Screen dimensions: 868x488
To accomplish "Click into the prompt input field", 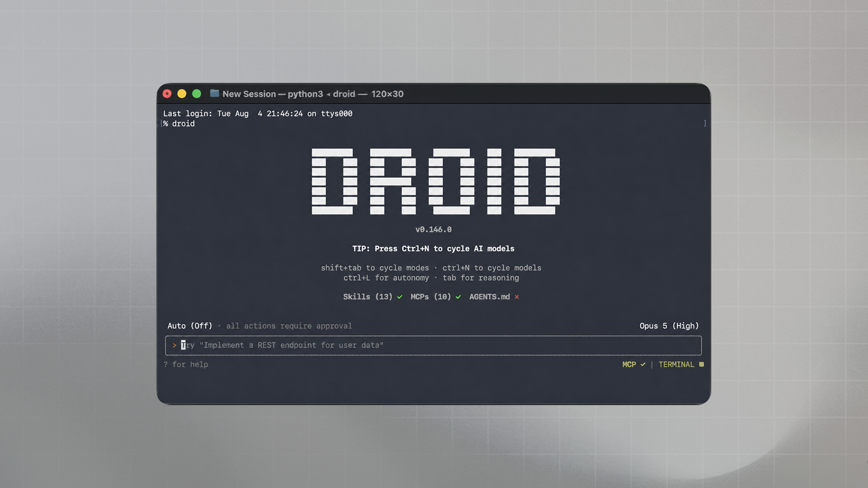I will pos(433,345).
